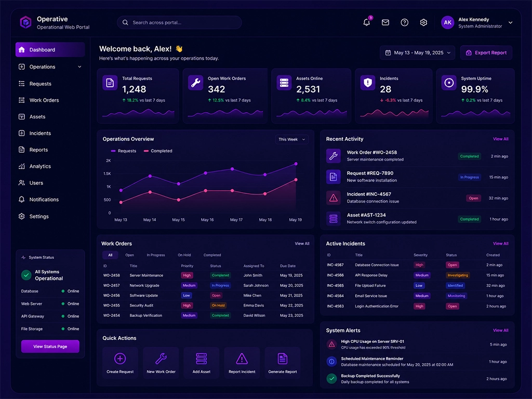Click the Incidents shield icon
This screenshot has height=399, width=532.
368,83
